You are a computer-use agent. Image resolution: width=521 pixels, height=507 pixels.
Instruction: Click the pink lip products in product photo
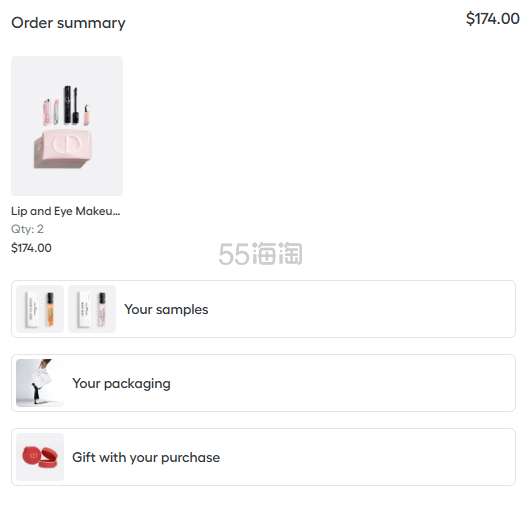[51, 112]
